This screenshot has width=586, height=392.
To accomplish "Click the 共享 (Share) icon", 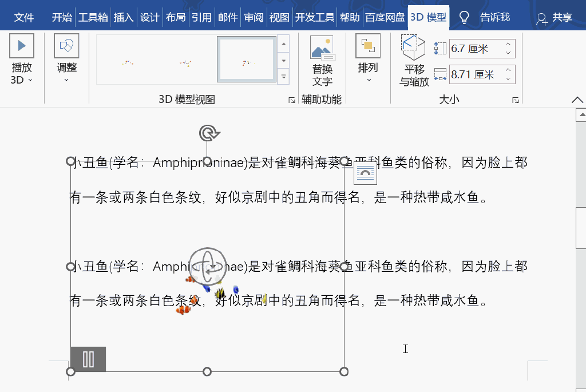I will pyautogui.click(x=541, y=18).
